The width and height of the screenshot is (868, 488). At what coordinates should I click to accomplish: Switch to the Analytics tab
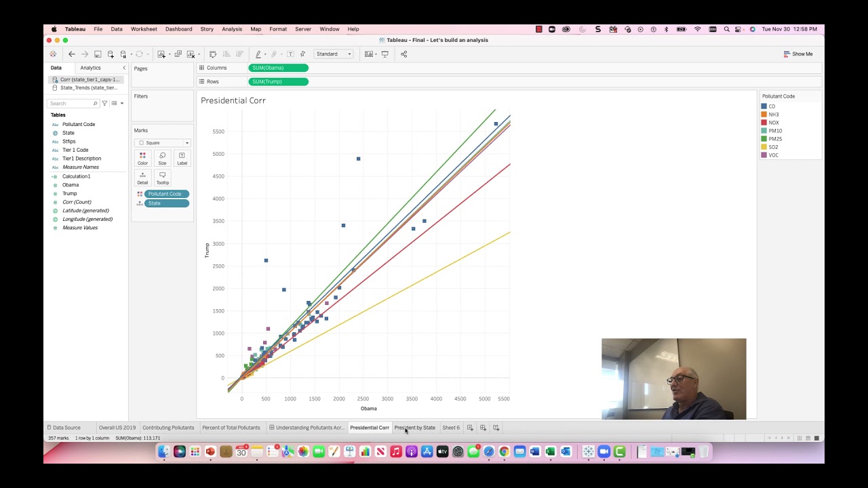[90, 68]
